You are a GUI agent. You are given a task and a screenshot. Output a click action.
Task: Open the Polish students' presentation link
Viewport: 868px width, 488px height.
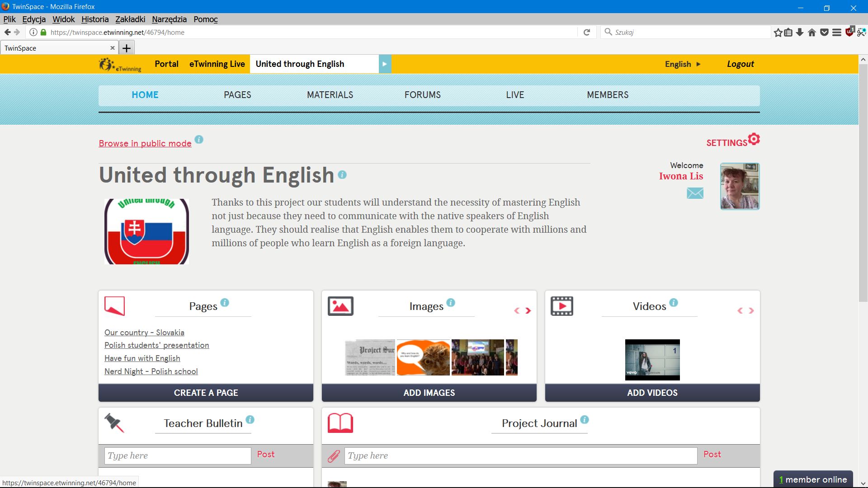coord(156,345)
